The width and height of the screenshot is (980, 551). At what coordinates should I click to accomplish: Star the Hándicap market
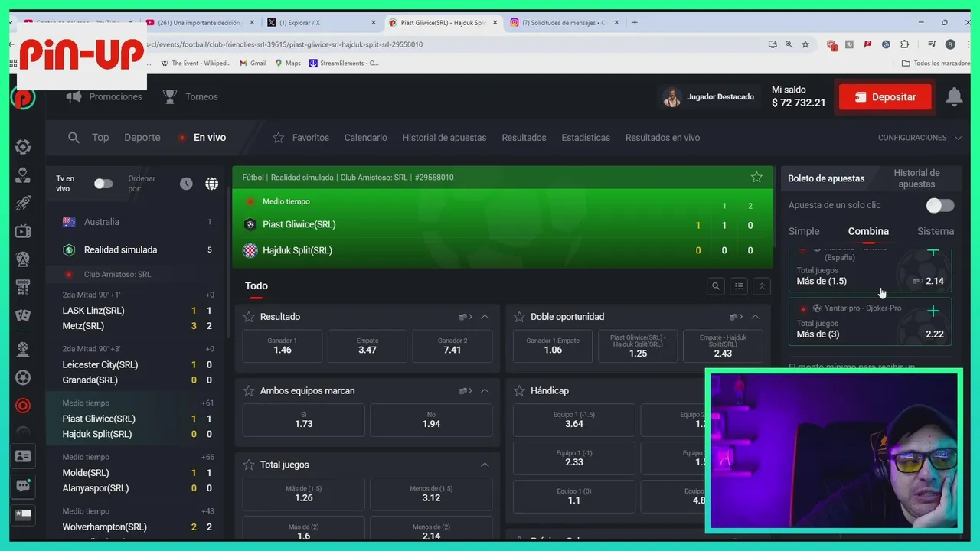pyautogui.click(x=519, y=391)
